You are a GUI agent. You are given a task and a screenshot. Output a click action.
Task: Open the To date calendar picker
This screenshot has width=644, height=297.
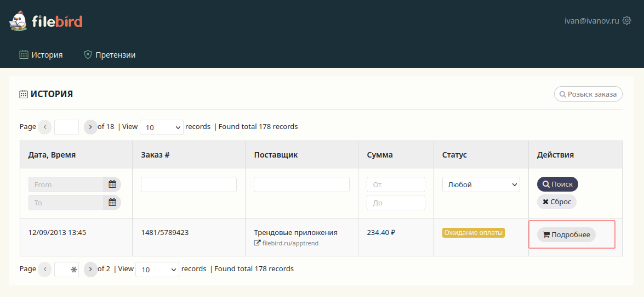pos(112,203)
